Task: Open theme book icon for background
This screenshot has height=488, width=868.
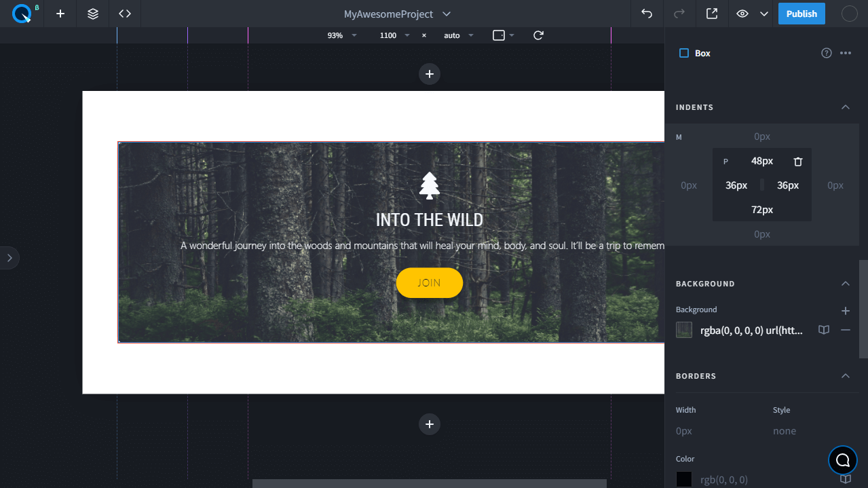Action: tap(824, 330)
